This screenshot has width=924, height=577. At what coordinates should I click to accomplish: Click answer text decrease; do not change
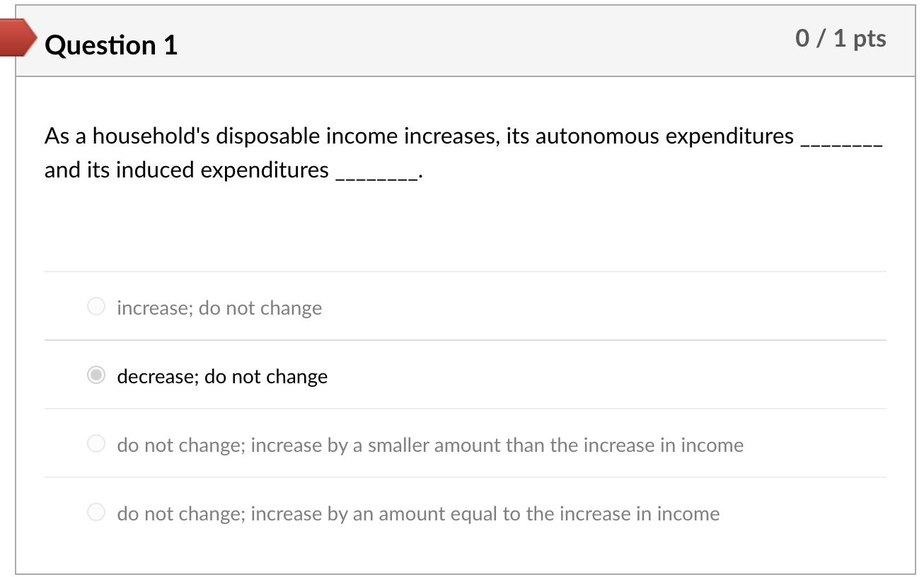coord(222,376)
